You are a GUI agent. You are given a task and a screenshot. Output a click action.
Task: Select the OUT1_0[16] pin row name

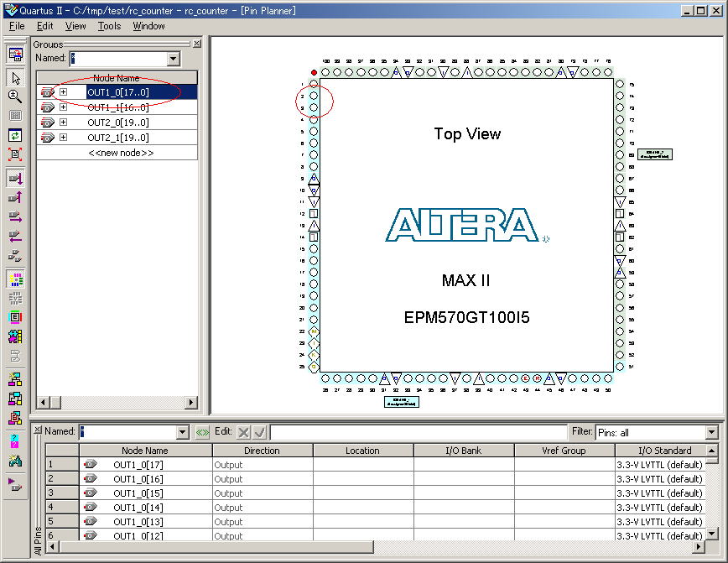point(138,479)
